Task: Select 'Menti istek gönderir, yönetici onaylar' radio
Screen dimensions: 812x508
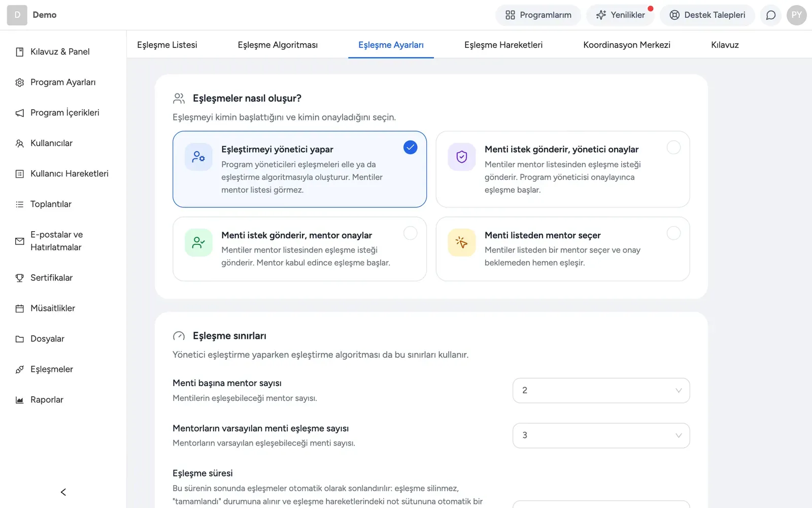Action: pos(673,147)
